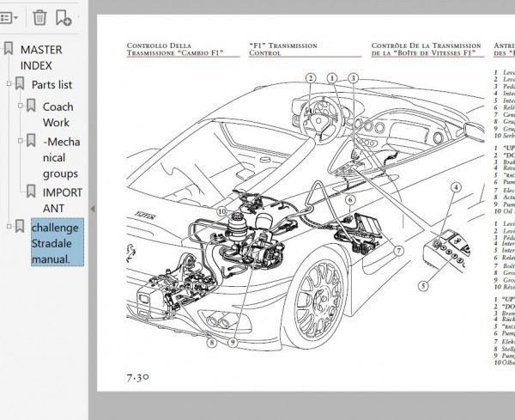Click the Parts list bookmark icon
515x420 pixels.
pos(20,83)
